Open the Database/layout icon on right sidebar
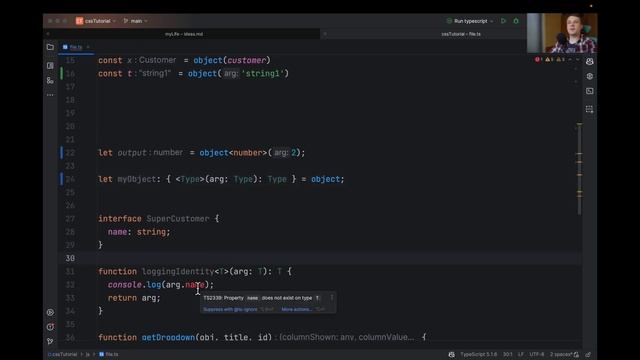This screenshot has height=360, width=640. pos(589,109)
